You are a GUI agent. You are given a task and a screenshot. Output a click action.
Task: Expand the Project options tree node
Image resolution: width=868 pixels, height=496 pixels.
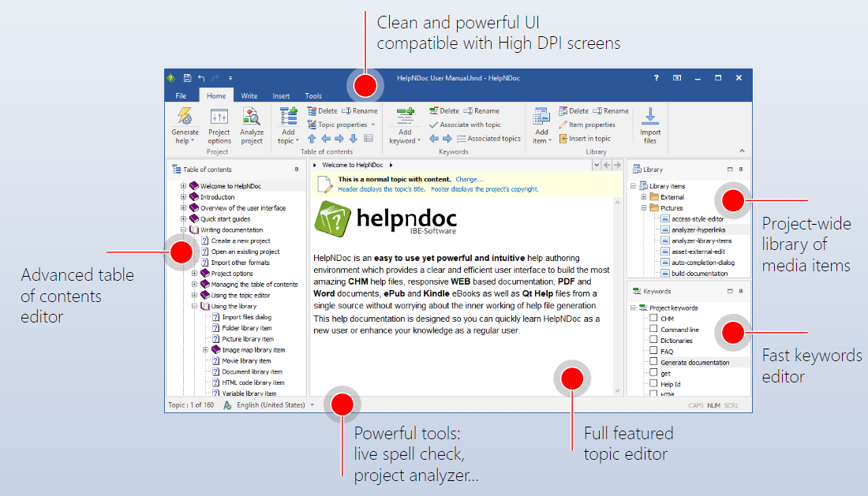194,273
